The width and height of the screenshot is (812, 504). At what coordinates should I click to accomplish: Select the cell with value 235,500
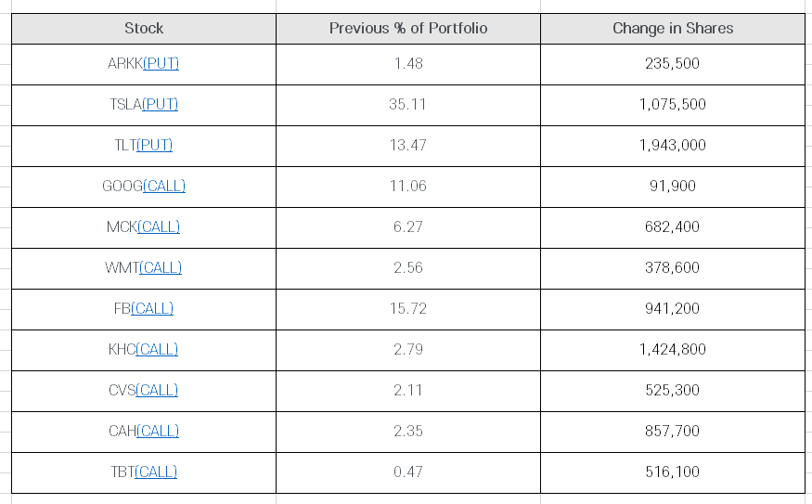[x=673, y=64]
